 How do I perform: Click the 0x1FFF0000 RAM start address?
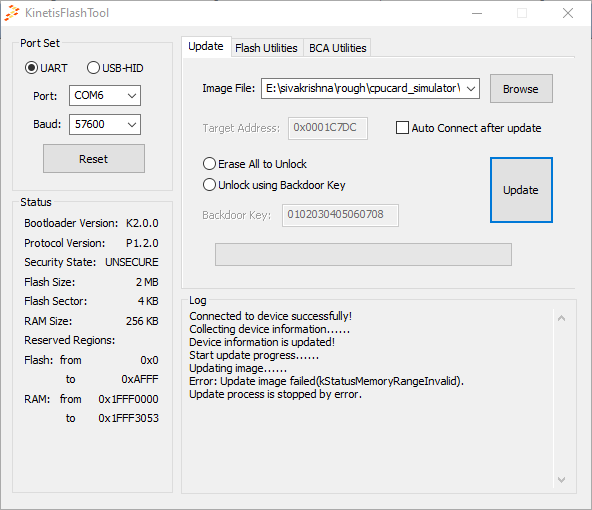tap(128, 399)
